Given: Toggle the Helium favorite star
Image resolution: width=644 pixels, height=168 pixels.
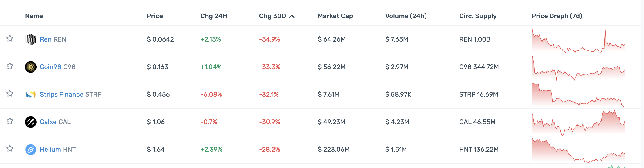Looking at the screenshot, I should [x=10, y=149].
